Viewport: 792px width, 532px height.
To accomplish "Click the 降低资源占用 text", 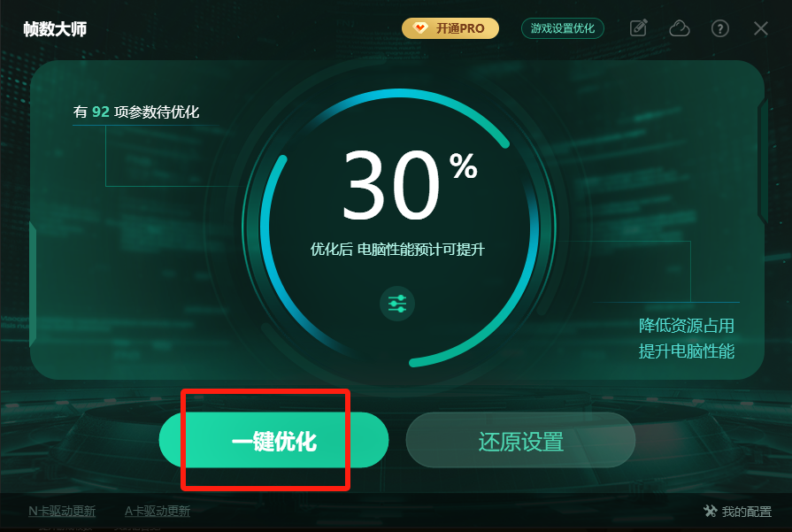I will 687,326.
